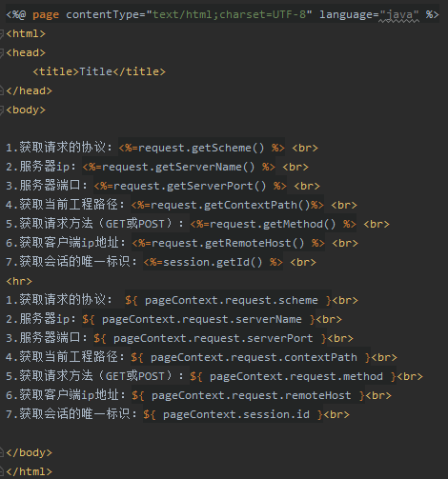The image size is (448, 479).
Task: Click the request.getScheme() expression
Action: (201, 148)
